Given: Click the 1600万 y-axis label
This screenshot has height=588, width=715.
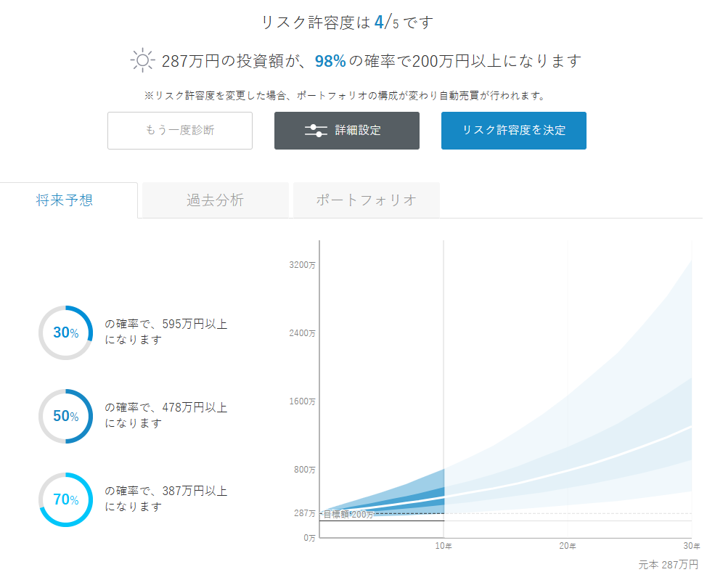Looking at the screenshot, I should [302, 401].
